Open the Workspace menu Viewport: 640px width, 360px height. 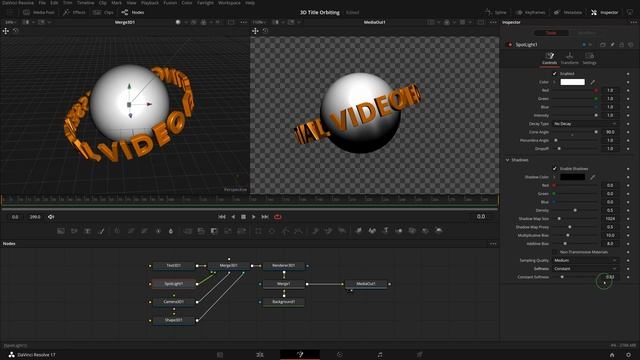click(x=229, y=2)
